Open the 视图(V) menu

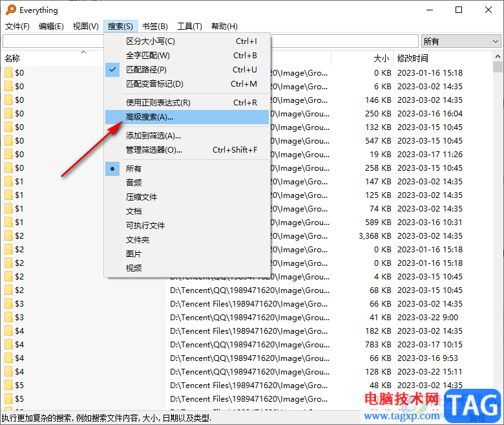(85, 26)
